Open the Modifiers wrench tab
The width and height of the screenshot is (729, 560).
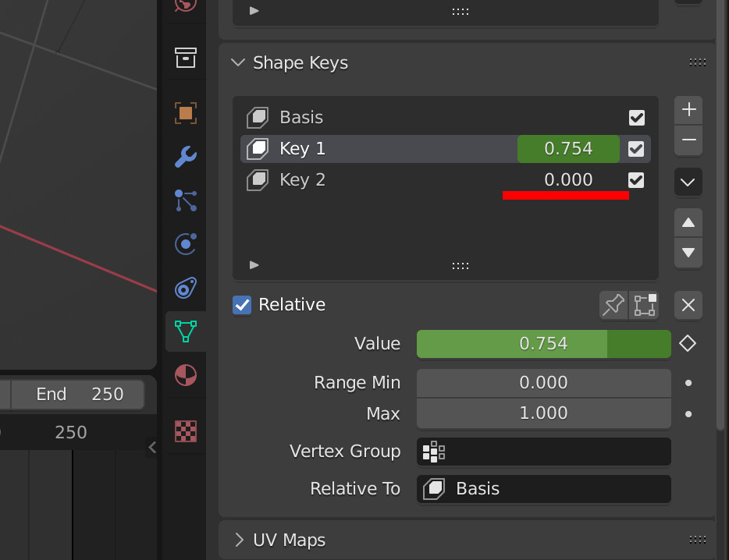point(186,157)
